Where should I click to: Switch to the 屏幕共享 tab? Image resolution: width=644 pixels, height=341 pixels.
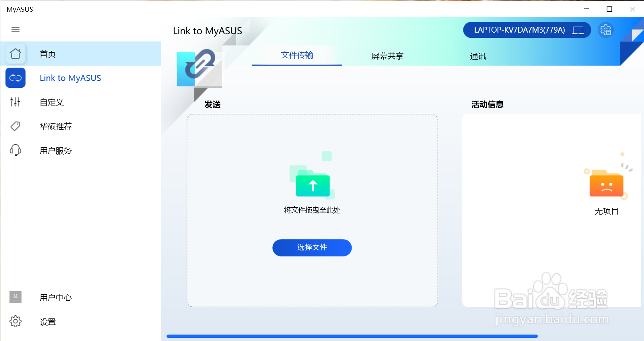387,56
